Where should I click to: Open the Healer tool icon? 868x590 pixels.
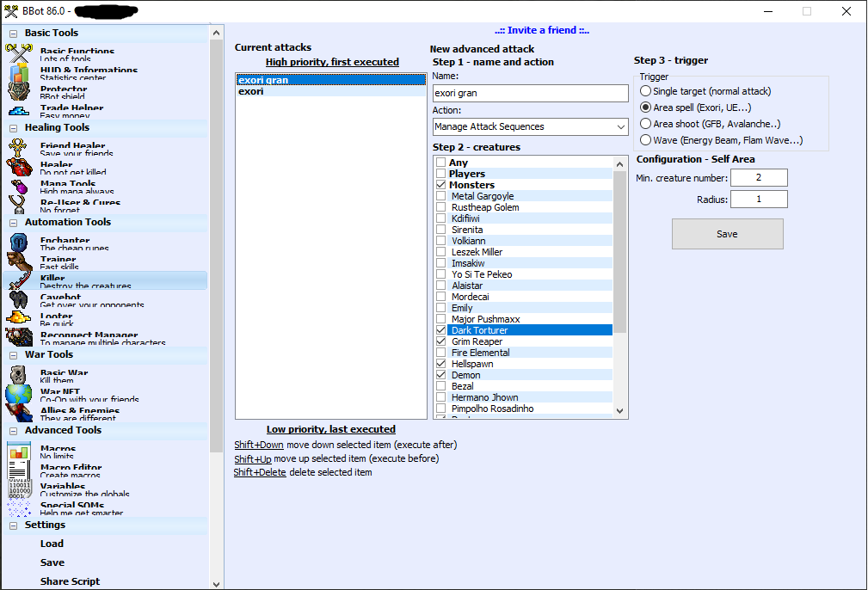19,168
